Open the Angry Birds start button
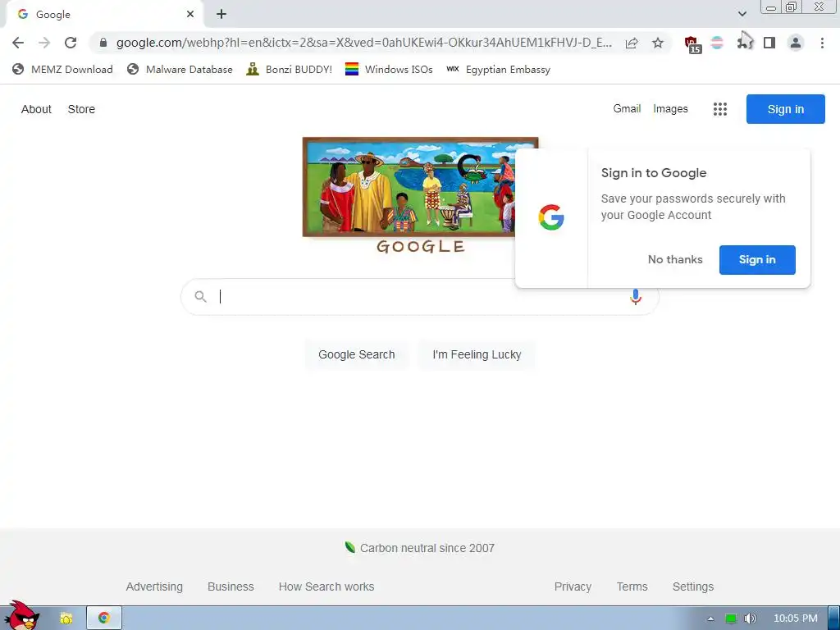Screen dimensions: 840x630 21,616
